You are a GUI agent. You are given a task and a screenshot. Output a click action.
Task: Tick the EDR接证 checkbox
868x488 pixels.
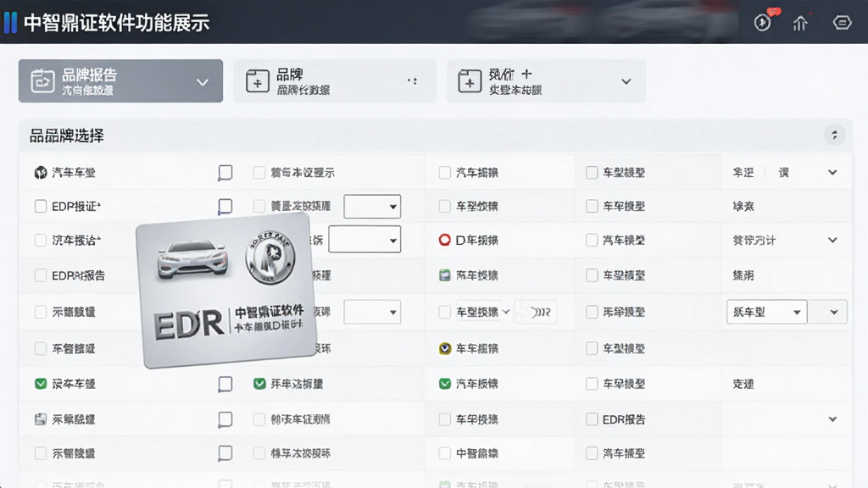pos(41,207)
